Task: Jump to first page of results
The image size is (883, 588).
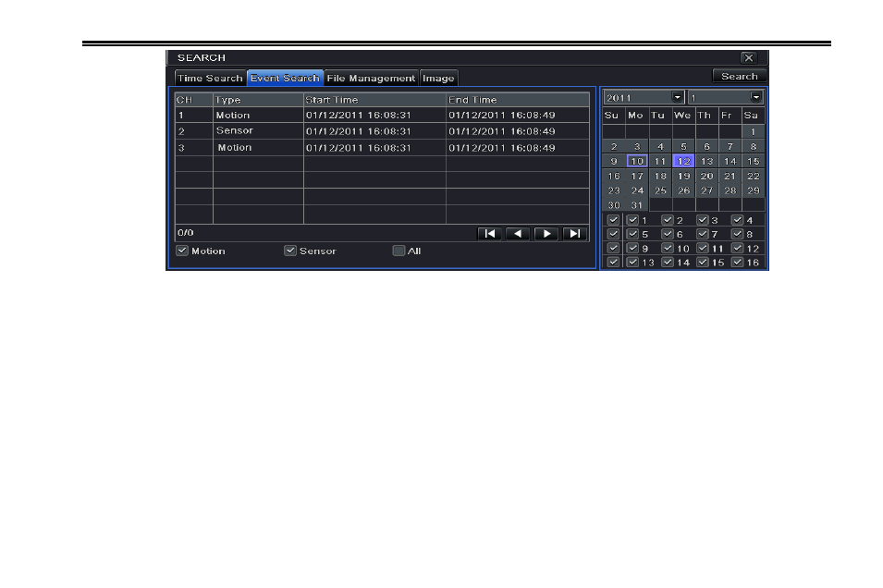Action: click(489, 234)
